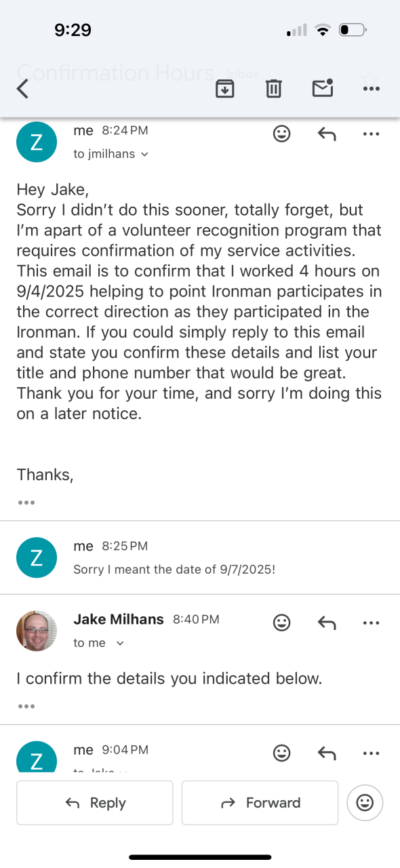
Task: Open the top bar three-dot overflow menu
Action: [x=371, y=89]
